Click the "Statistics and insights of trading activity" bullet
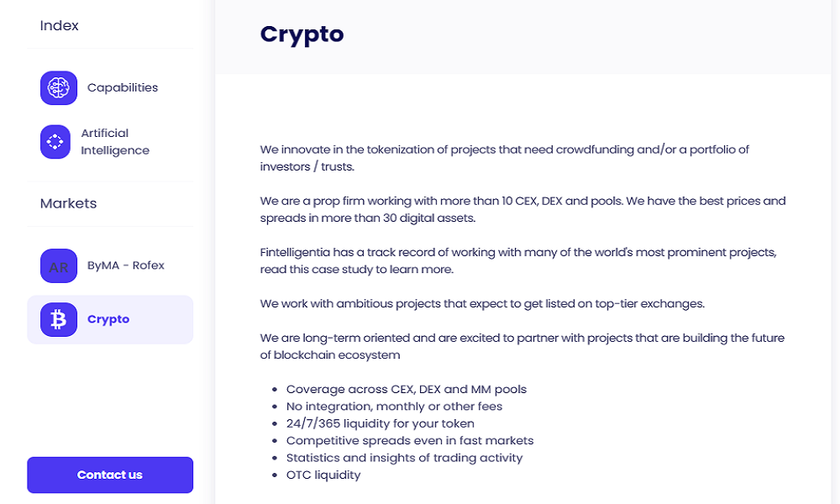840x504 pixels. point(404,458)
